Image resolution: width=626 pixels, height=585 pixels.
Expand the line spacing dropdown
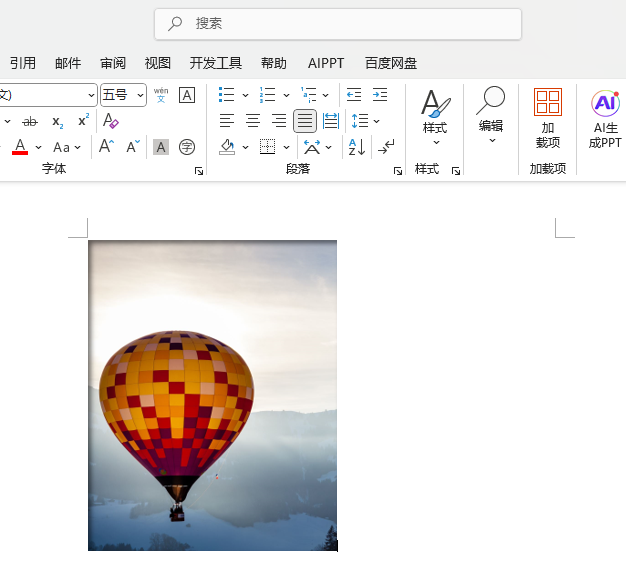coord(376,121)
